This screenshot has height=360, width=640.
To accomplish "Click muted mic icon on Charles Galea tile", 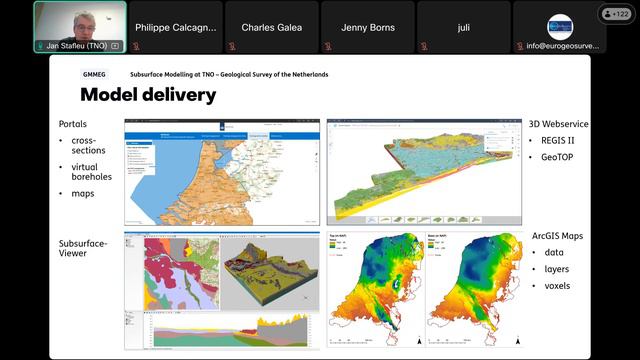I will click(232, 46).
